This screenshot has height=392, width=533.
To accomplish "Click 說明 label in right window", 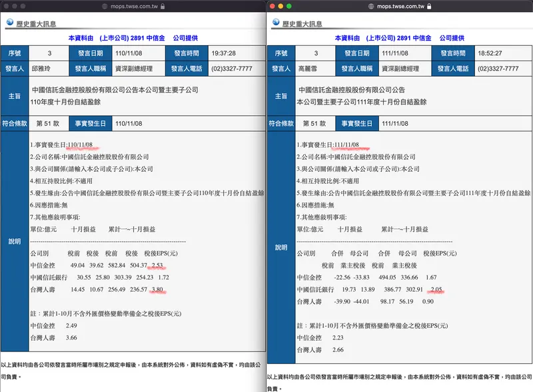I will (x=281, y=248).
